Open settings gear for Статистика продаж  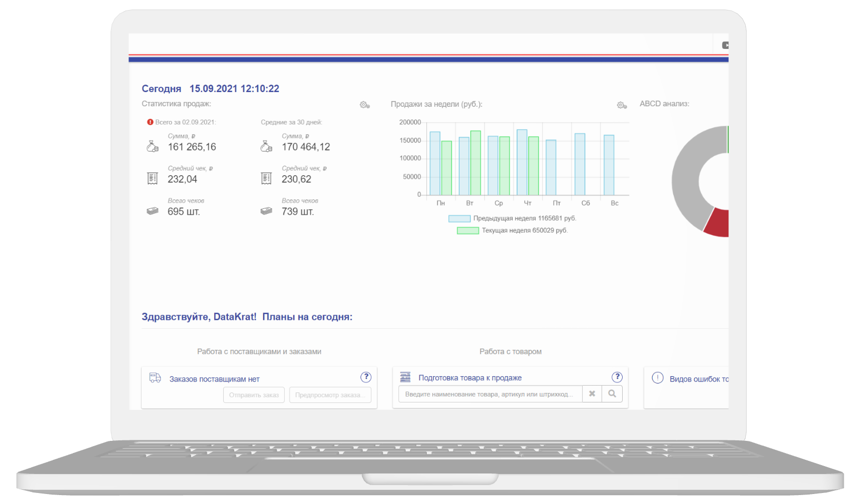365,105
